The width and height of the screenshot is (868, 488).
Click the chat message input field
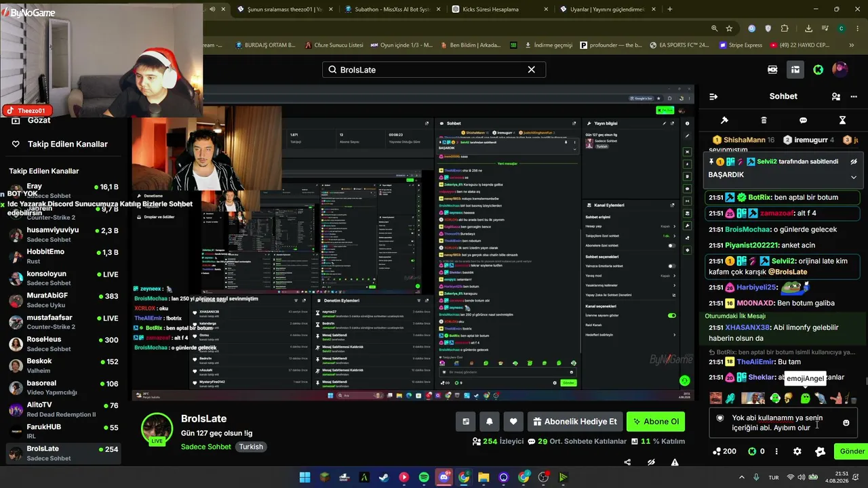(x=782, y=423)
